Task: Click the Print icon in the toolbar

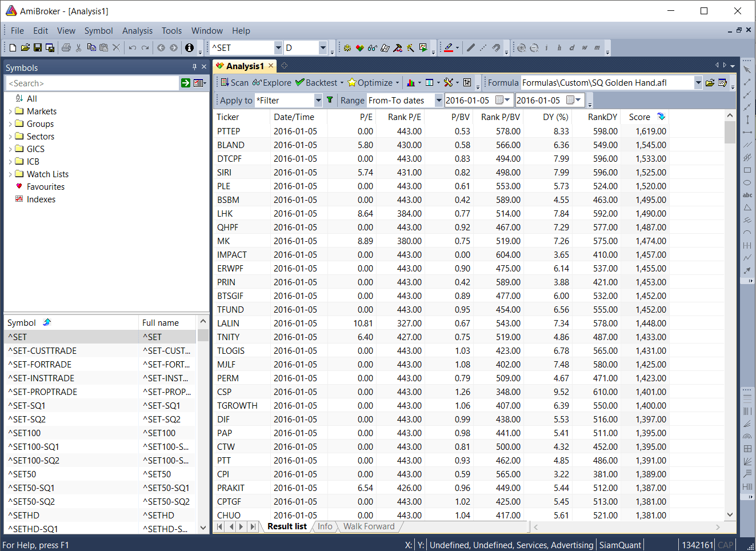Action: pos(66,48)
